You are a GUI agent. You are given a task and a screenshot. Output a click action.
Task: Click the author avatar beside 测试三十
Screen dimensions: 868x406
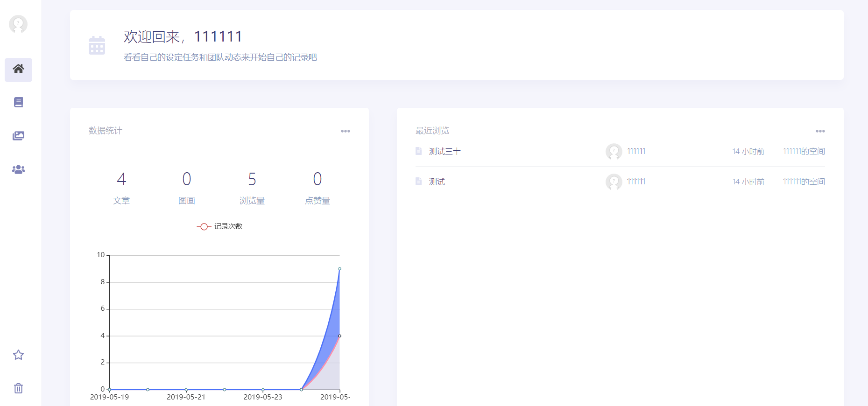click(614, 151)
